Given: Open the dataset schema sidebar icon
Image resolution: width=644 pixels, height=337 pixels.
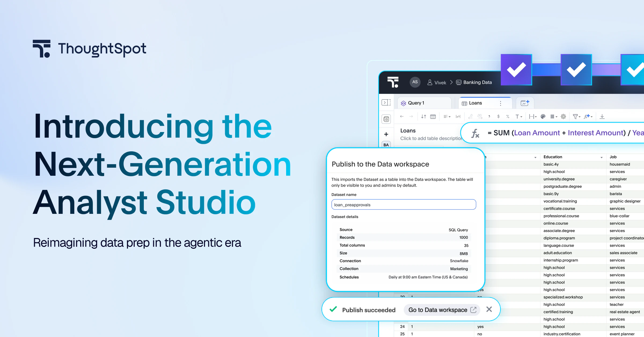Looking at the screenshot, I should [386, 119].
